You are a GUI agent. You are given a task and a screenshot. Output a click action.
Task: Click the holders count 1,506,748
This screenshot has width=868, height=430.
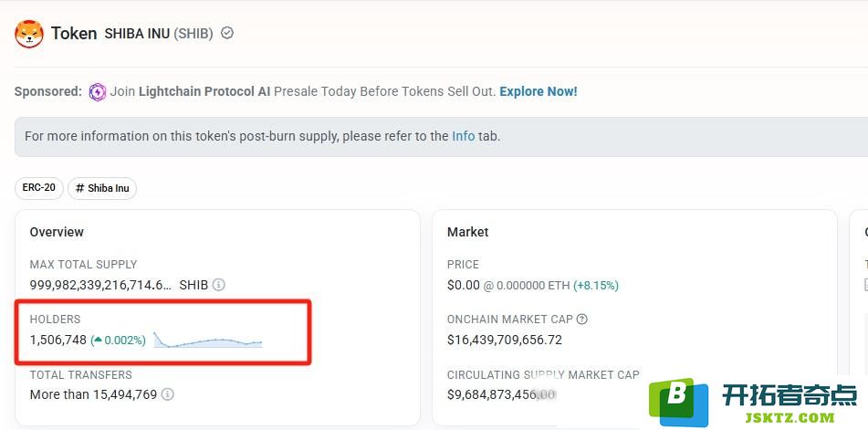[58, 341]
